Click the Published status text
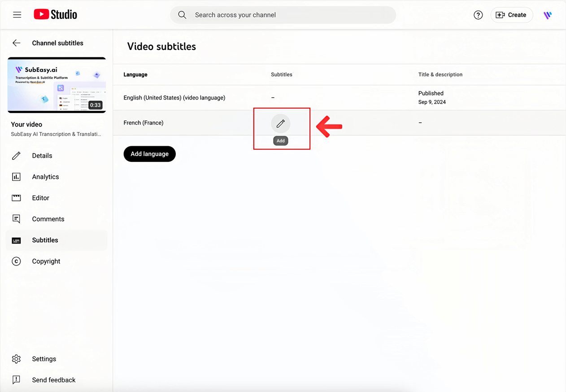This screenshot has width=566, height=392. click(x=431, y=93)
